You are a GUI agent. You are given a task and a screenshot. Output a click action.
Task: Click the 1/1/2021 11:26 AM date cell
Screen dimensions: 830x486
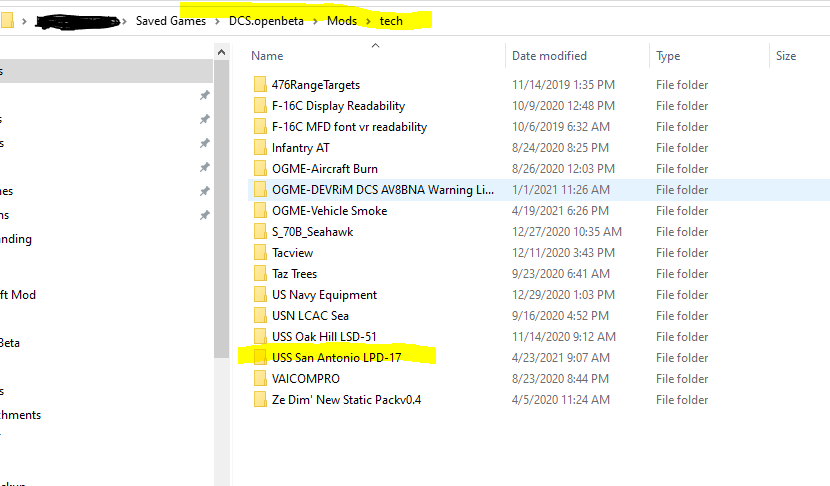[x=561, y=190]
